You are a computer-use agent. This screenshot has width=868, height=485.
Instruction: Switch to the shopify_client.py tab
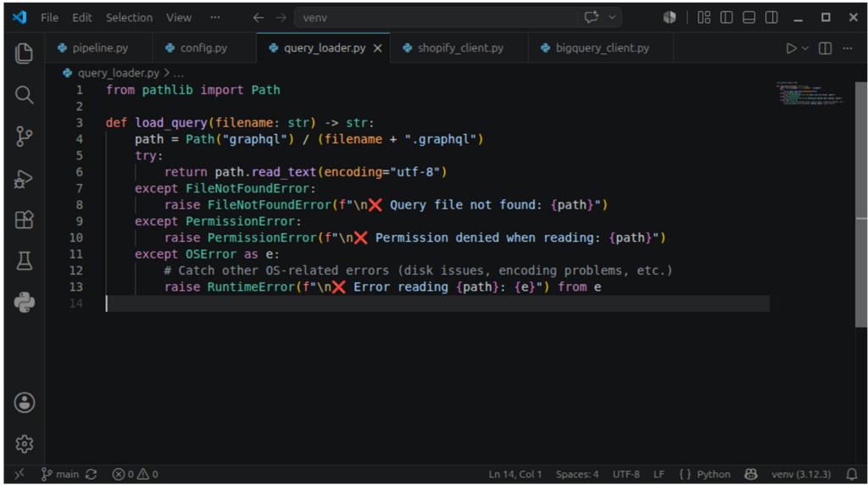[x=459, y=48]
